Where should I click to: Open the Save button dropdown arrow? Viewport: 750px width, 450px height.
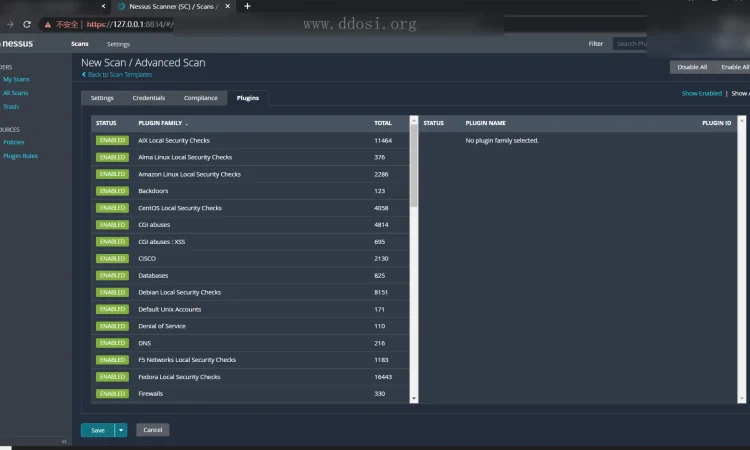[x=121, y=430]
